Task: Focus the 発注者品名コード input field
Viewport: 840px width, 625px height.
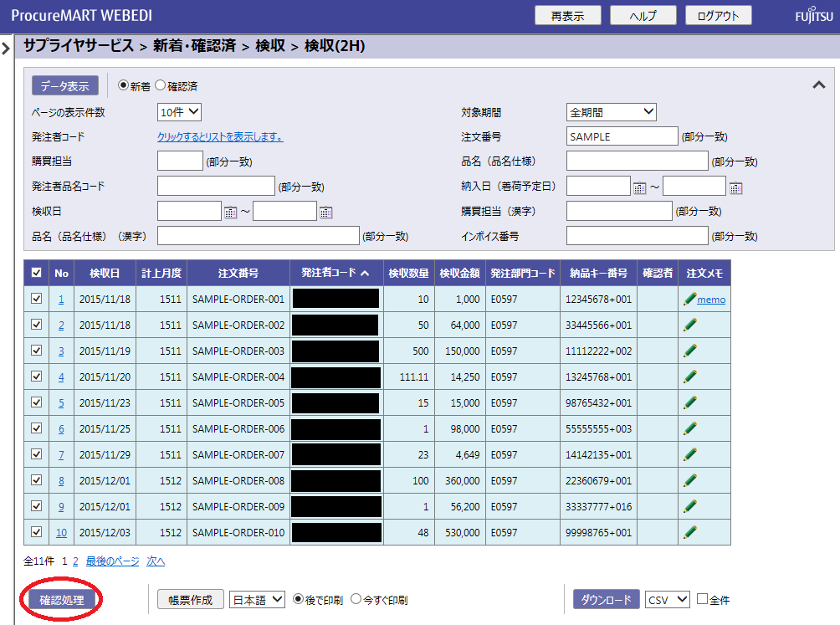Action: click(216, 186)
